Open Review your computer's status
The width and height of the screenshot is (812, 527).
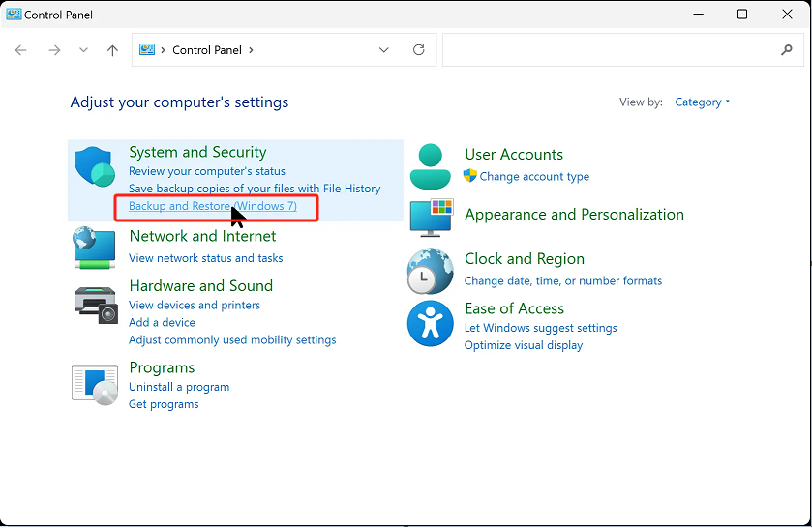[206, 171]
